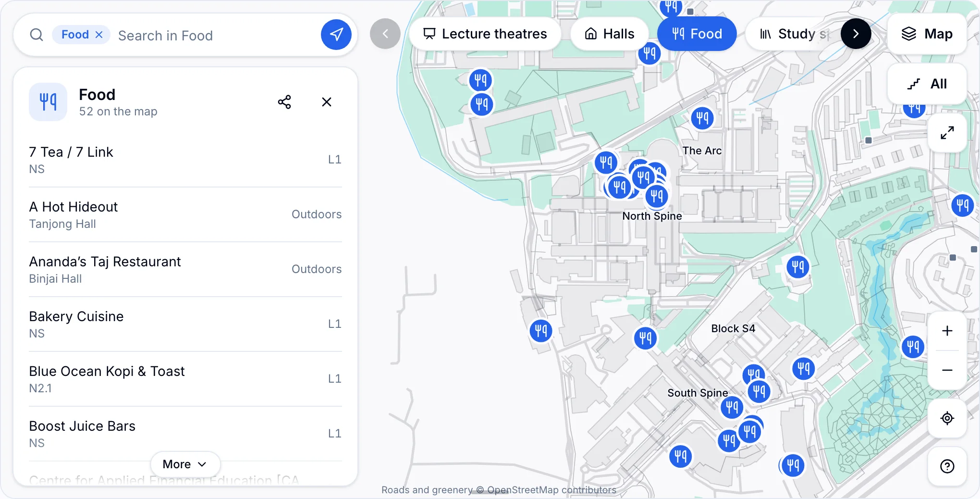Open Boost Juice Bars entry

click(x=185, y=434)
